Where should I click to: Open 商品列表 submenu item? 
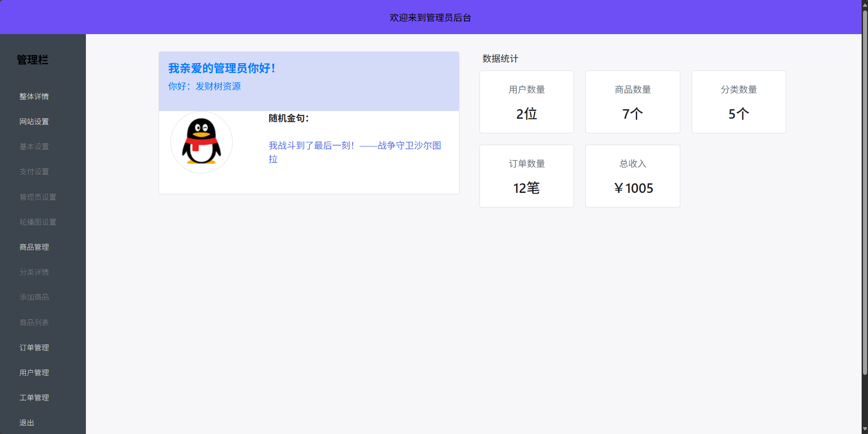(x=34, y=323)
